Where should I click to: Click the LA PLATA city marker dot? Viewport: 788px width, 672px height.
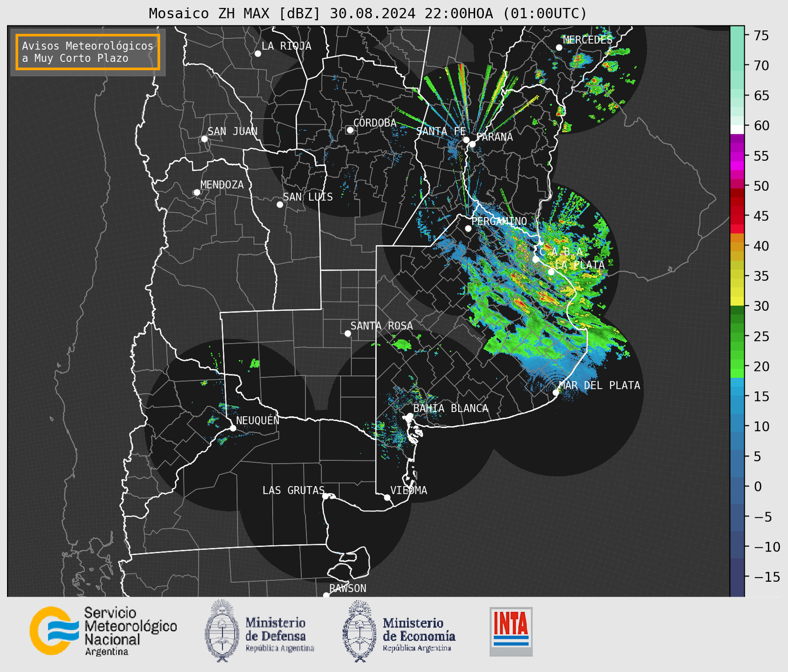click(x=551, y=272)
